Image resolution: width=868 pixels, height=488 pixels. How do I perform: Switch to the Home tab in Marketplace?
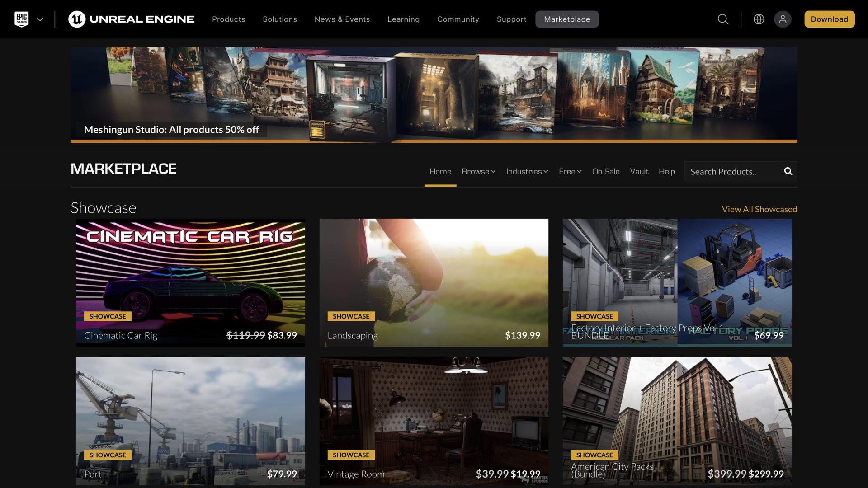(x=440, y=171)
